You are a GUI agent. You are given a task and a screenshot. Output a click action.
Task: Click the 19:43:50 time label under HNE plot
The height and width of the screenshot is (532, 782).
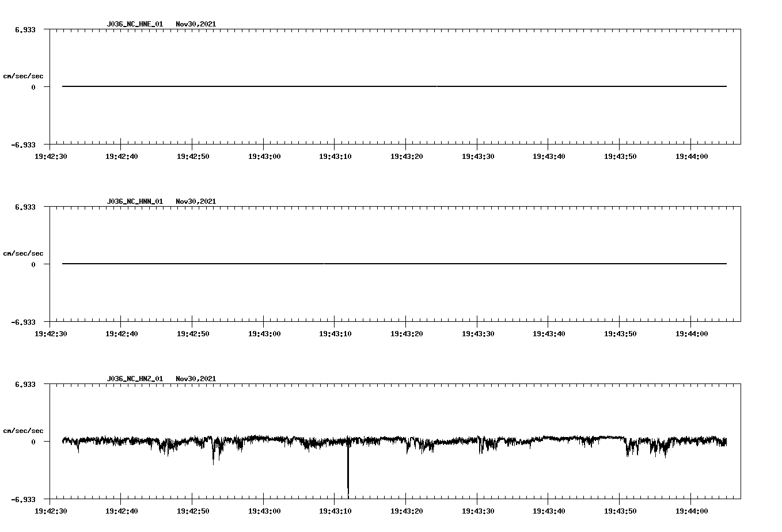621,156
